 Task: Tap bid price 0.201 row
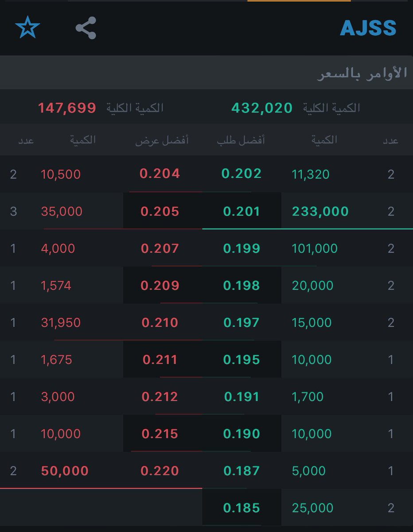click(242, 211)
